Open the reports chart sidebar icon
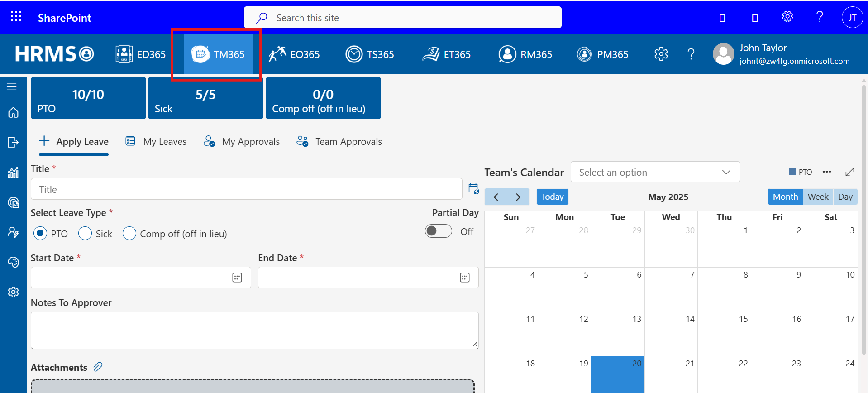Viewport: 868px width, 393px height. [13, 173]
